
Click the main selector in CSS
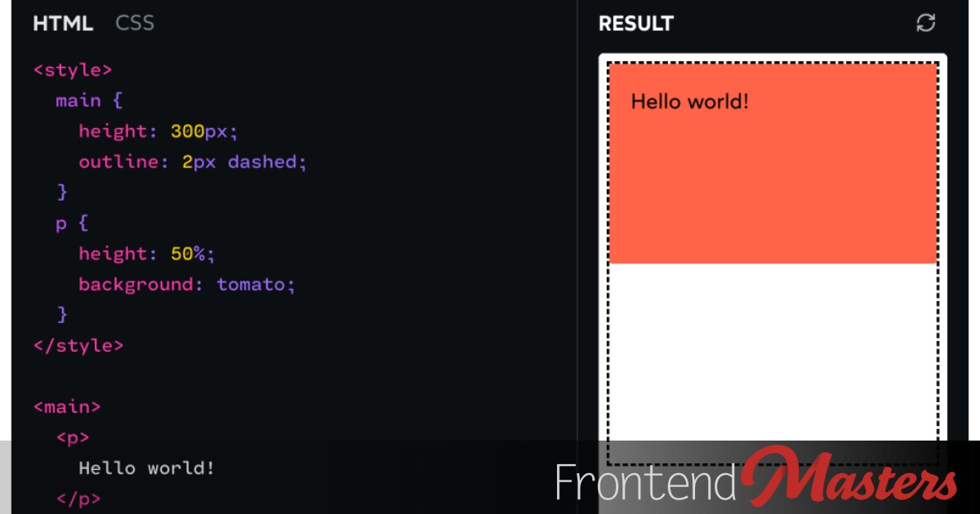pos(78,101)
